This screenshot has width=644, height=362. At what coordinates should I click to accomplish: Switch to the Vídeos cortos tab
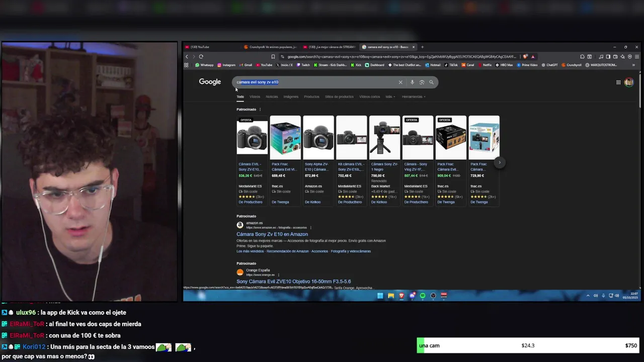(370, 97)
